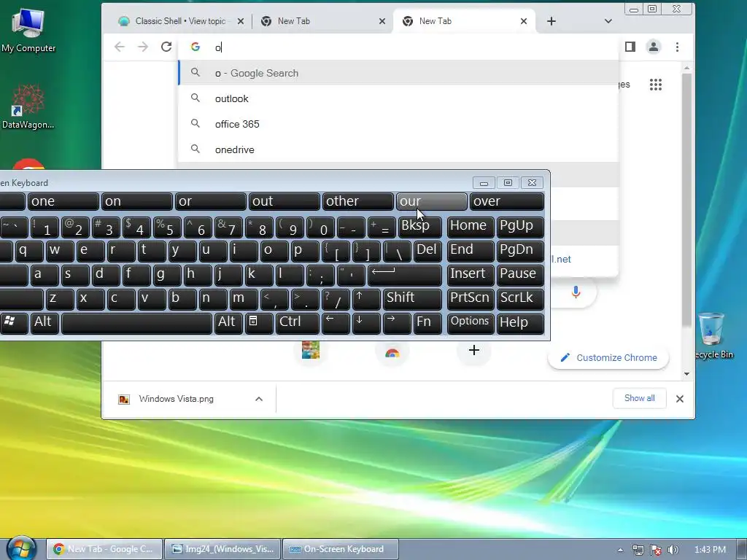Image resolution: width=747 pixels, height=560 pixels.
Task: Close the middle New Tab
Action: pos(382,21)
